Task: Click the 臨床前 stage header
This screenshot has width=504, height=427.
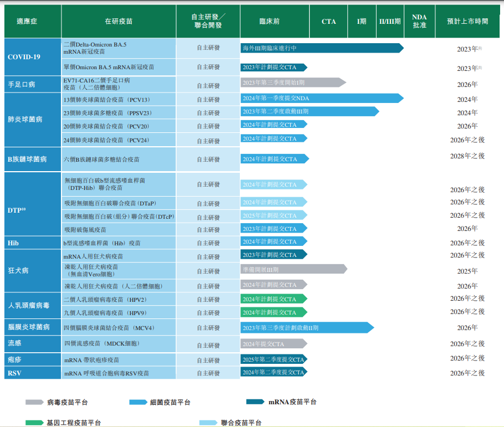Action: tap(269, 22)
